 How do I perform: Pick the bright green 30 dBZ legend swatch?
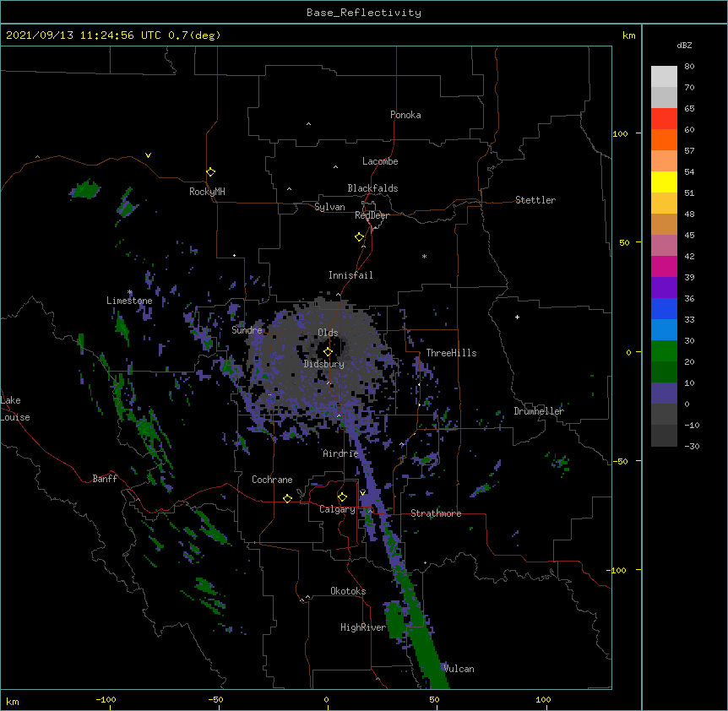coord(664,351)
